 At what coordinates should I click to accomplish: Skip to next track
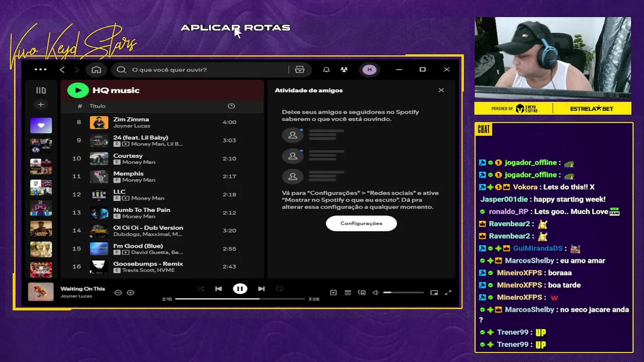pos(261,289)
